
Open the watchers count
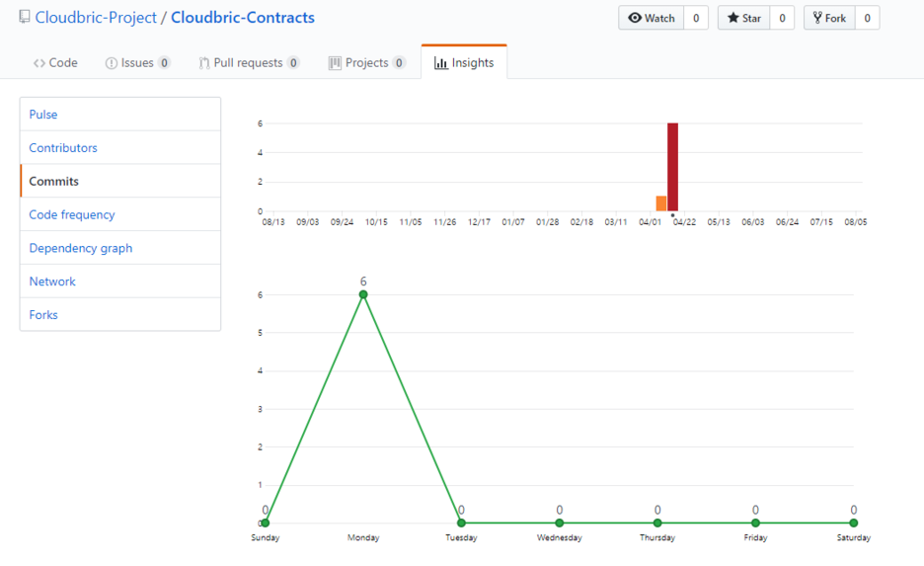point(696,18)
